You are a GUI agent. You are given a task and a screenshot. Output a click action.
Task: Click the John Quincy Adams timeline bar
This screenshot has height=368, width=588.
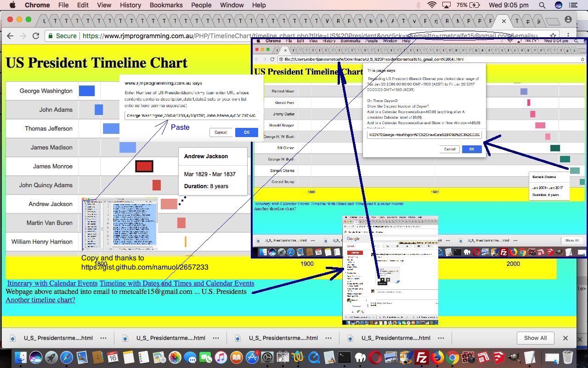[157, 185]
